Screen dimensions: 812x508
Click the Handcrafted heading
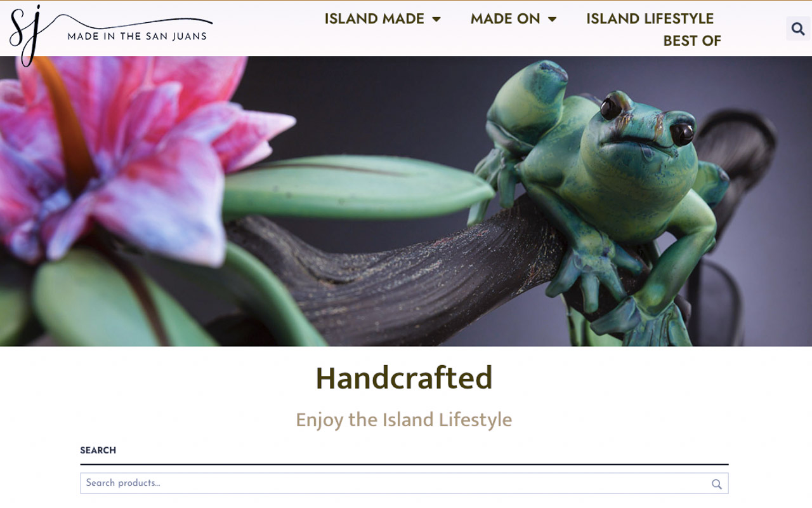pos(404,378)
